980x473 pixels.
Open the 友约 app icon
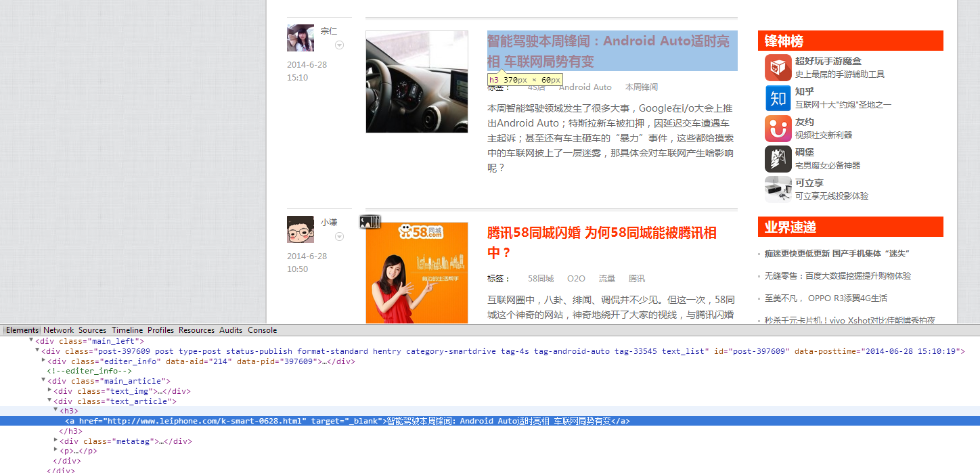778,129
